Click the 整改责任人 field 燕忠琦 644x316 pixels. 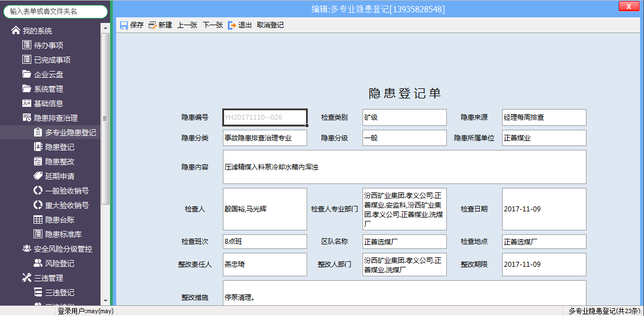coord(265,264)
